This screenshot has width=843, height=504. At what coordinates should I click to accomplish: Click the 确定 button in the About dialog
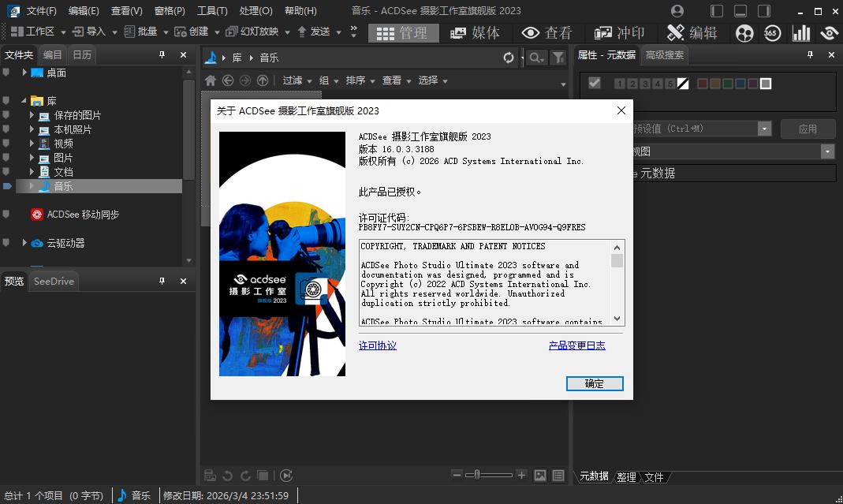(595, 383)
